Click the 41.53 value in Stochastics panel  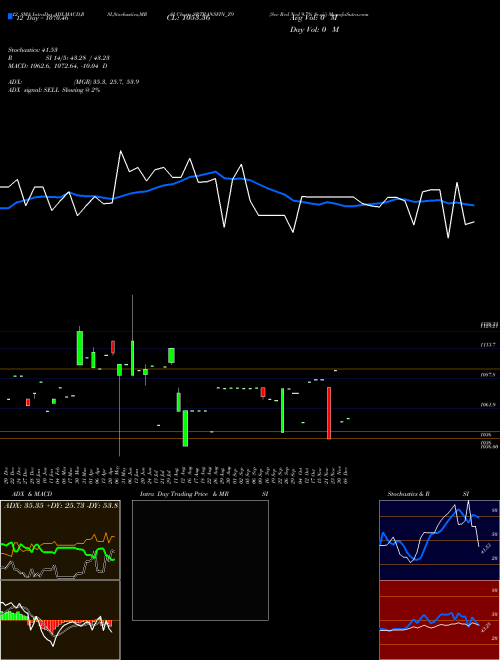point(485,548)
